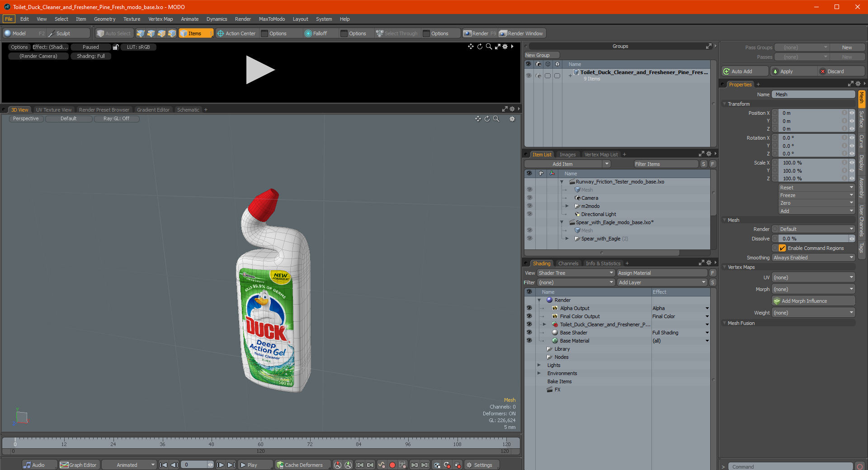Go to first frame in timeline controls
This screenshot has width=868, height=470.
coord(164,465)
